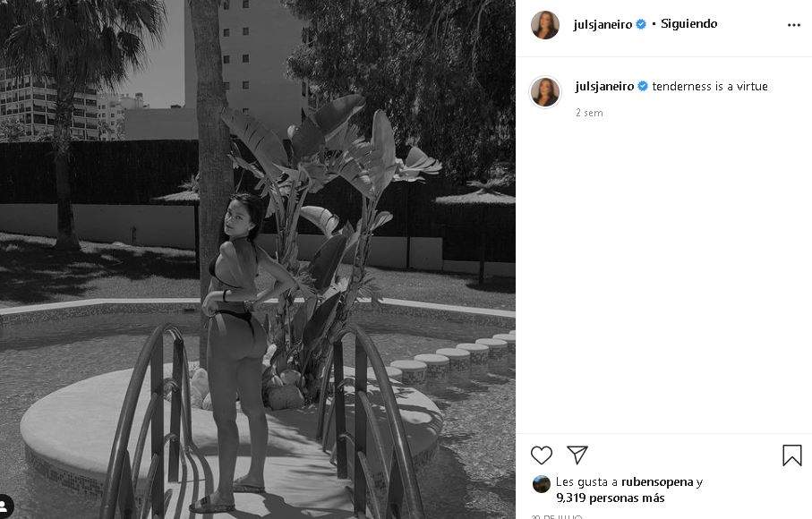Open rubensopena's profile from likes
This screenshot has width=812, height=519.
coord(657,481)
